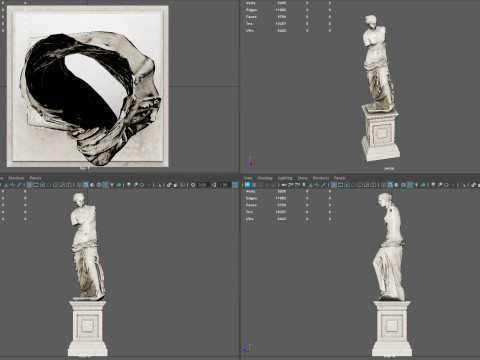This screenshot has height=360, width=480.
Task: Select Smooth Shade All in the side view toolbar
Action: click(390, 185)
